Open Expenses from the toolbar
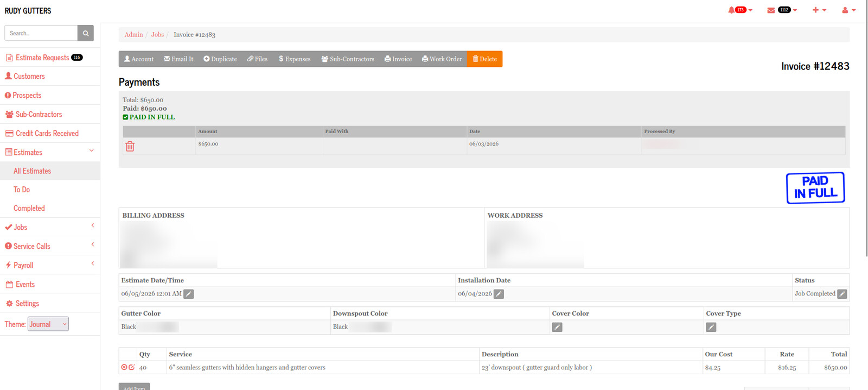 coord(295,59)
